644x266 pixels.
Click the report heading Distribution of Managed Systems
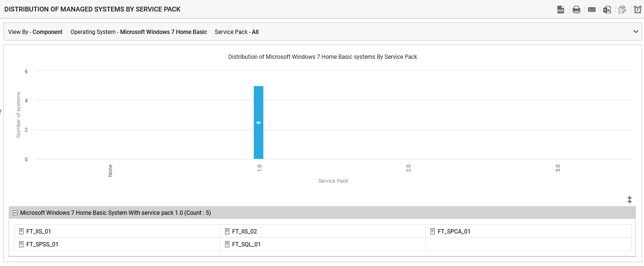[x=92, y=10]
